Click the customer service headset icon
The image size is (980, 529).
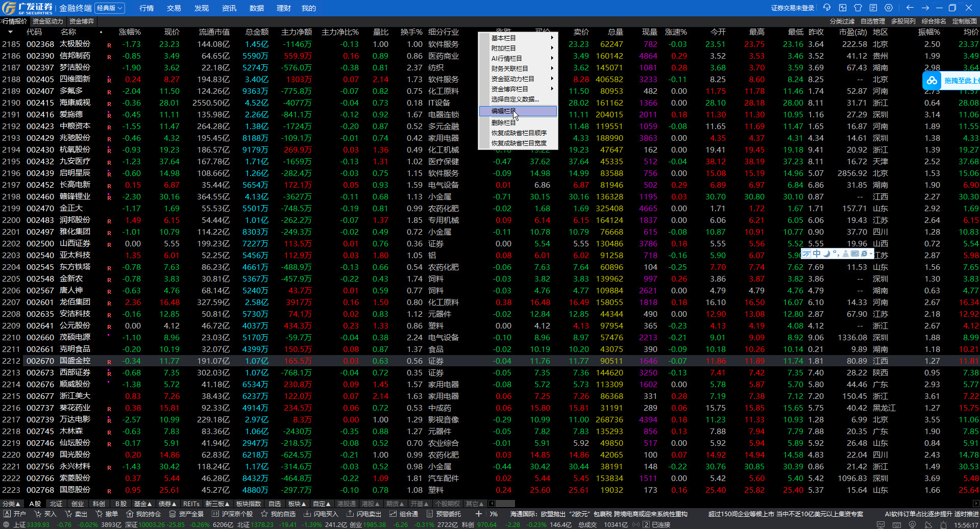827,8
